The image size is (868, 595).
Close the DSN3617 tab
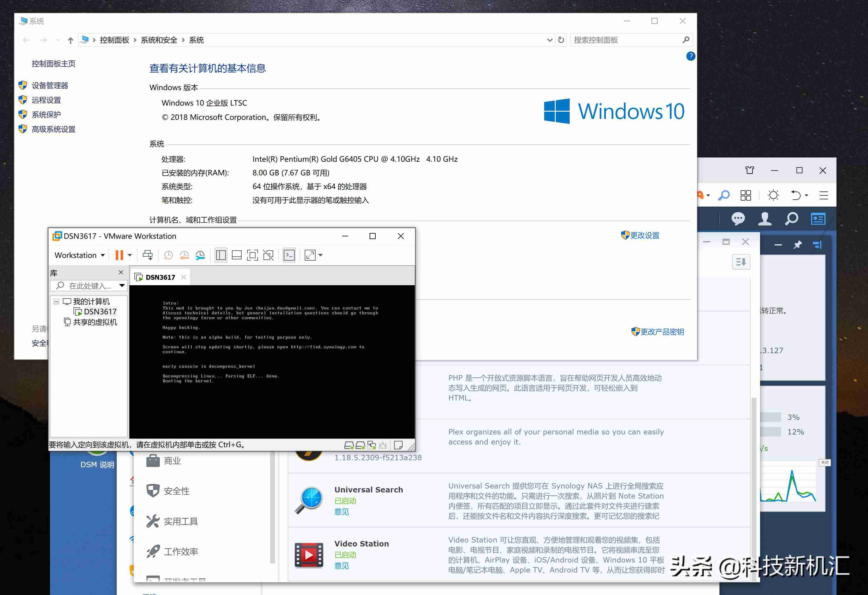183,277
